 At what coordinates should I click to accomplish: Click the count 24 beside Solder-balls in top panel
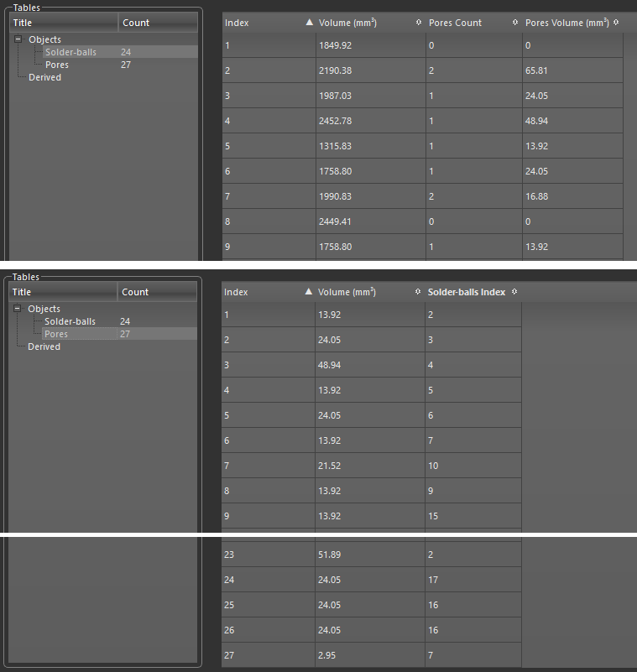126,52
